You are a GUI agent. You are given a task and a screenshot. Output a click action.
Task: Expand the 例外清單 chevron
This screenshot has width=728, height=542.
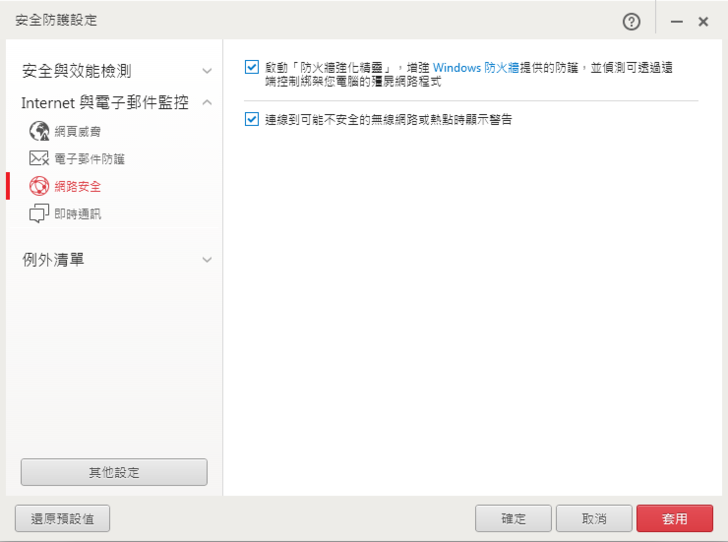click(207, 260)
